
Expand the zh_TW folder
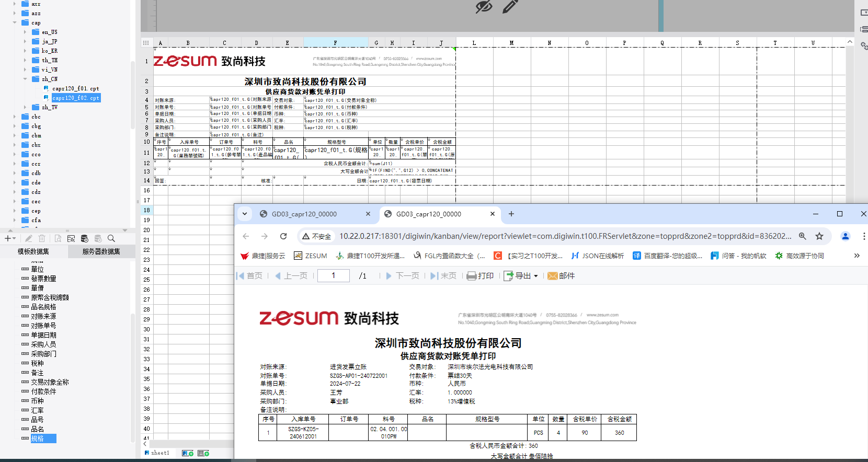point(25,107)
